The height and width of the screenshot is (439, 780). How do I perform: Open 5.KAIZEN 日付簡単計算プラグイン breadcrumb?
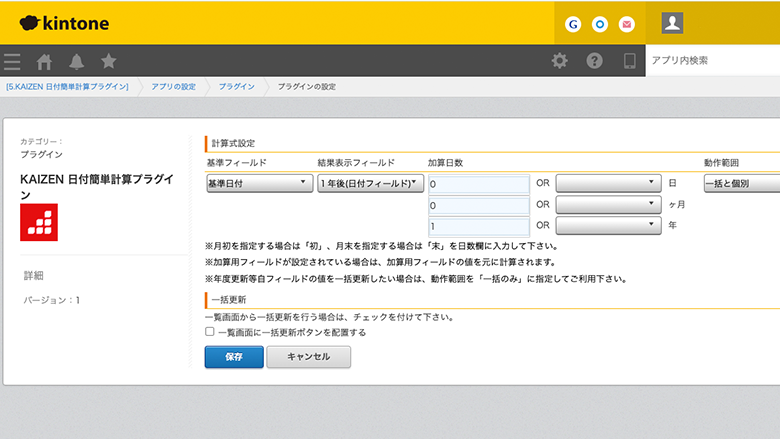pyautogui.click(x=67, y=87)
